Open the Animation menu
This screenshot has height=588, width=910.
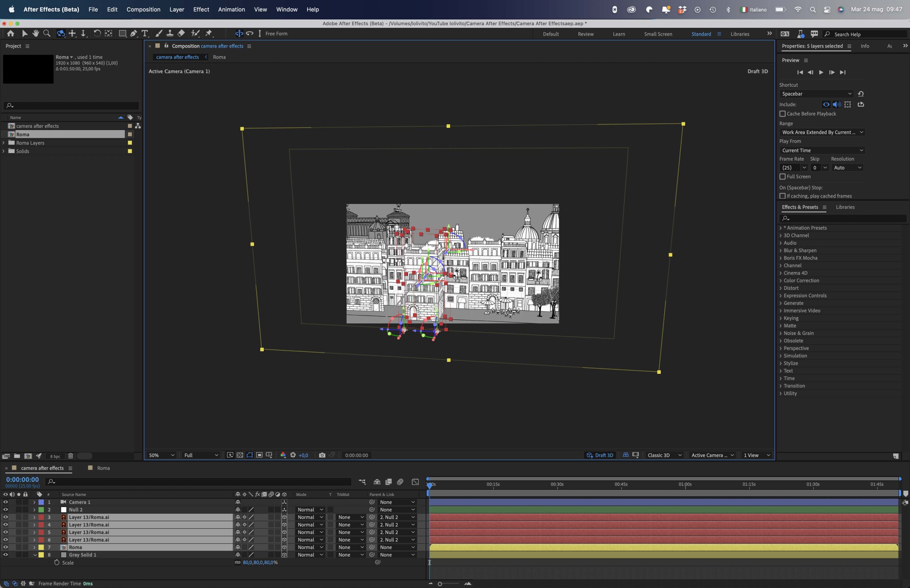point(231,10)
